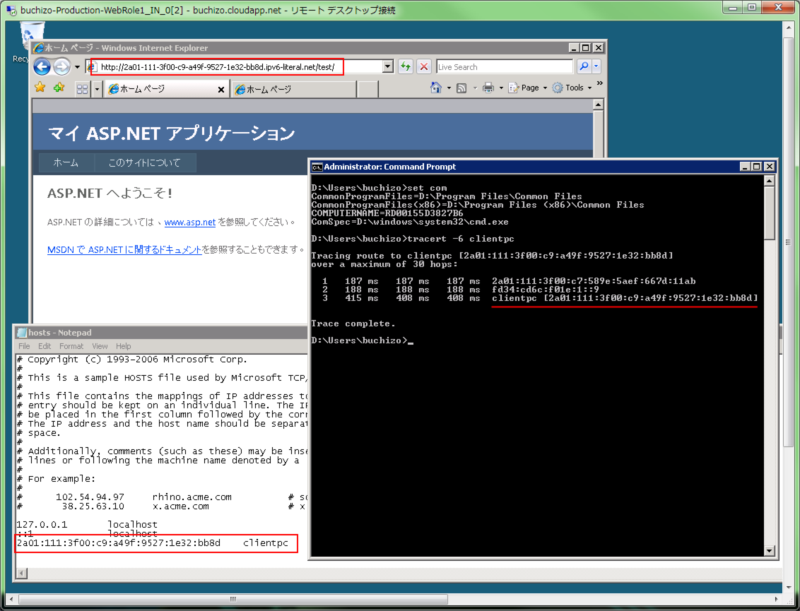The width and height of the screenshot is (800, 611).
Task: Click the tracert -6 clientpc command line
Action: (413, 239)
